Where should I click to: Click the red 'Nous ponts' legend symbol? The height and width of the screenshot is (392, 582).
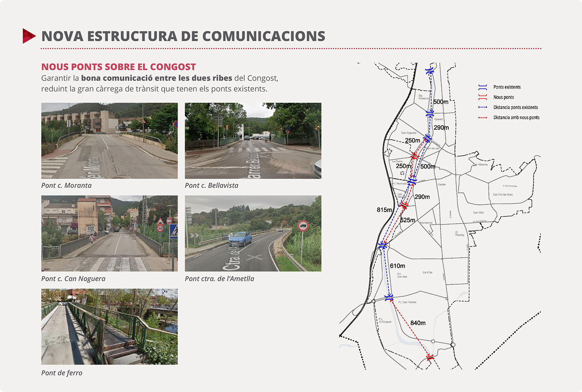pos(482,97)
